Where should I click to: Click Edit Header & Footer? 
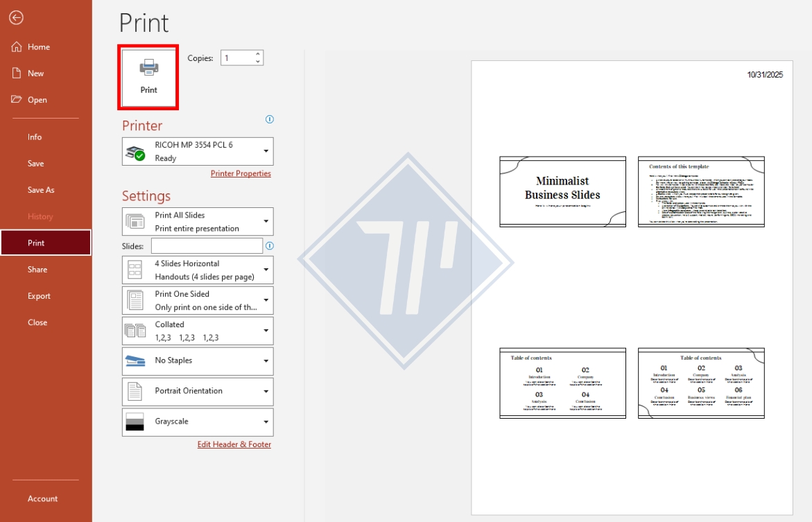(x=234, y=444)
